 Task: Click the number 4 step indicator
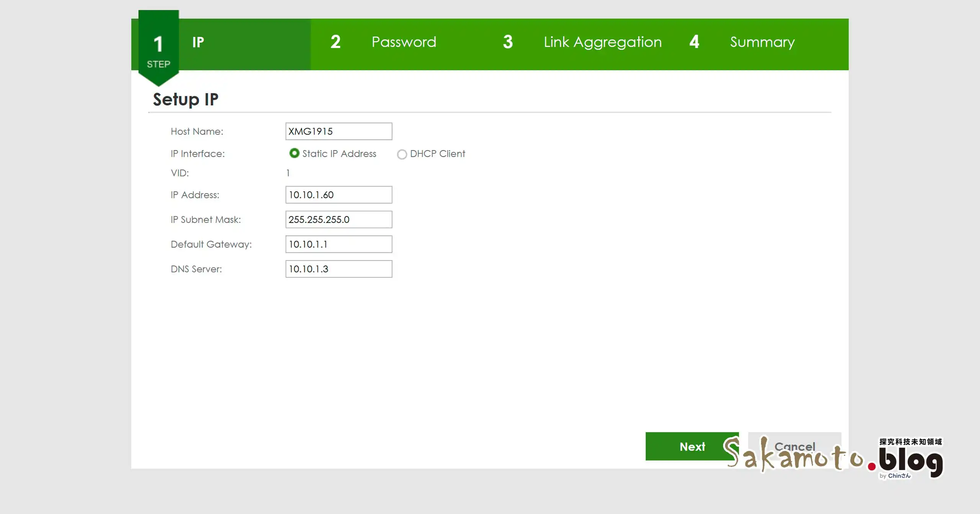(x=694, y=42)
